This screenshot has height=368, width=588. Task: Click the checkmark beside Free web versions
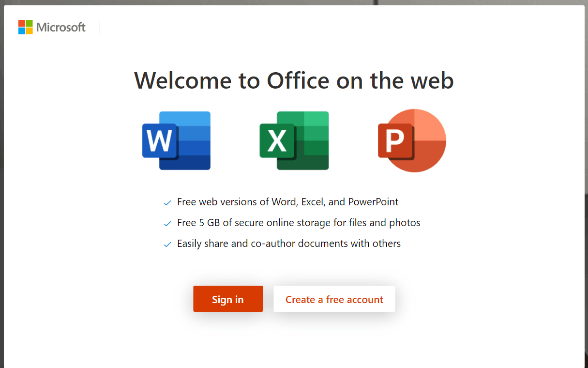[x=167, y=203]
